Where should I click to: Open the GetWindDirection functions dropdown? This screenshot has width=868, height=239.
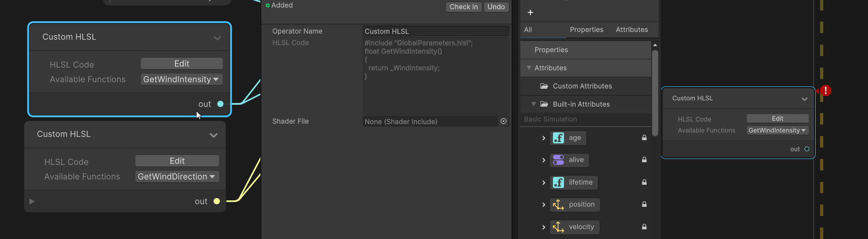coord(177,176)
